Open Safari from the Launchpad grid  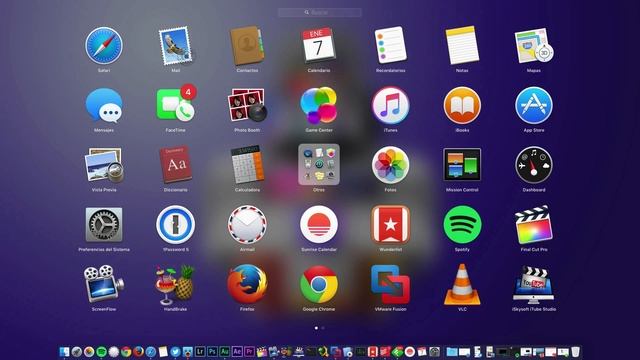(x=104, y=45)
